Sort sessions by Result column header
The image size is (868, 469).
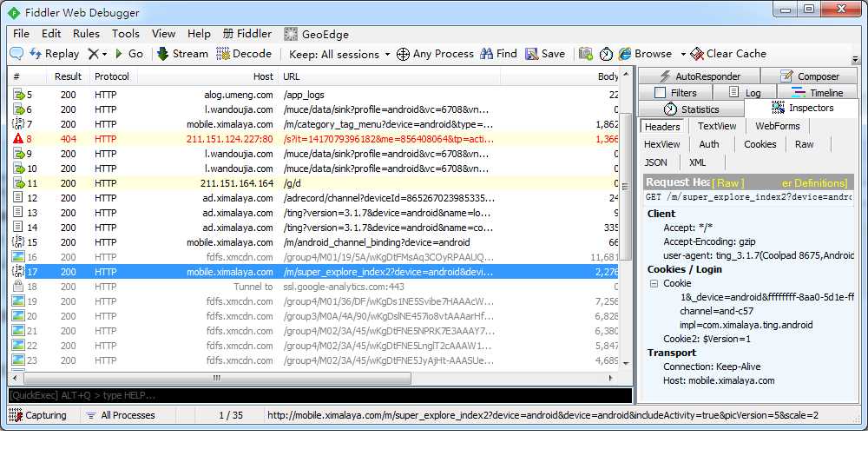pyautogui.click(x=68, y=76)
